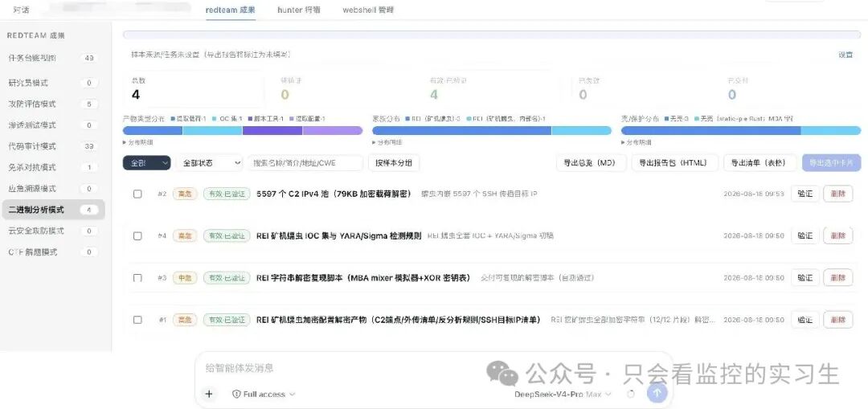Click the 壳/保护分布 distribution bar

[741, 131]
